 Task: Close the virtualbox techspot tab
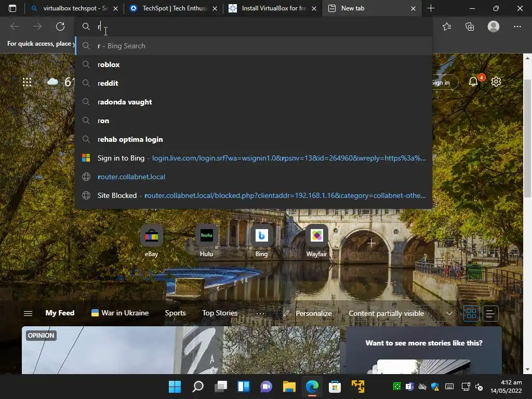(116, 8)
